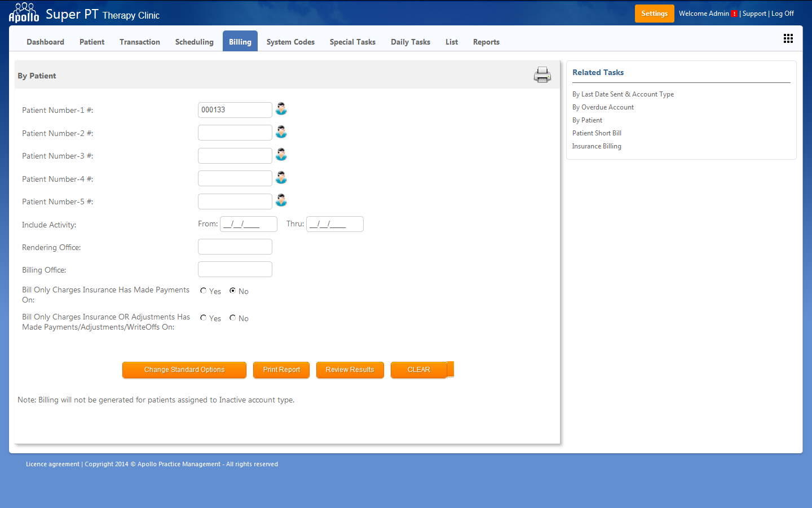Select No for insurance OR adjustments option
The width and height of the screenshot is (812, 508).
(x=233, y=318)
